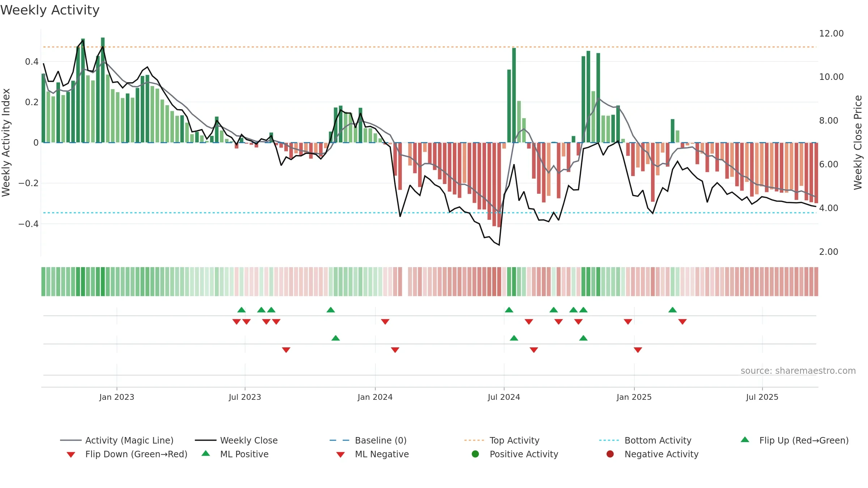Click the Jan 2024 x-axis tick label
The image size is (868, 488).
375,397
